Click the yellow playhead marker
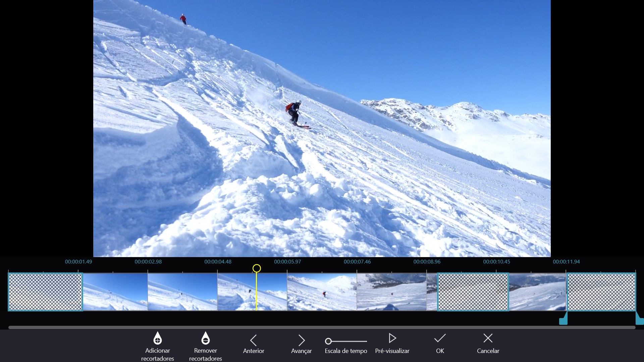Viewport: 644px width, 362px height. point(257,268)
